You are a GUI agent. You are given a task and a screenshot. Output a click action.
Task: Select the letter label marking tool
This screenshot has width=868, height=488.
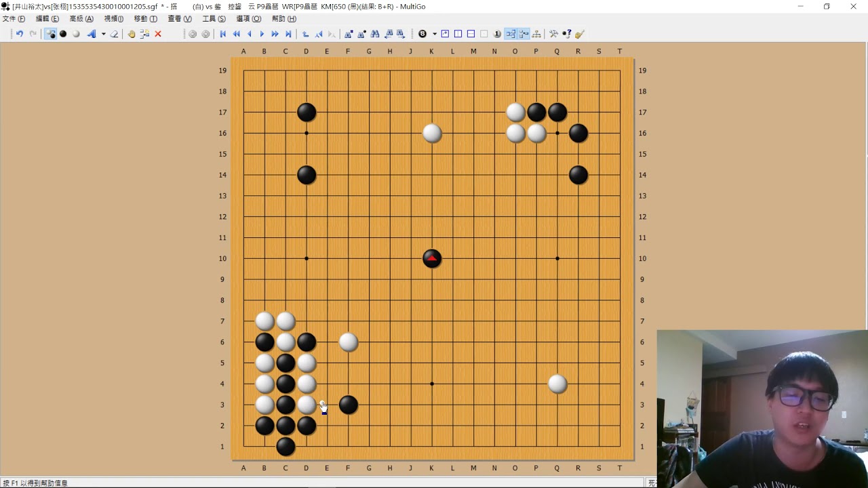click(x=92, y=34)
